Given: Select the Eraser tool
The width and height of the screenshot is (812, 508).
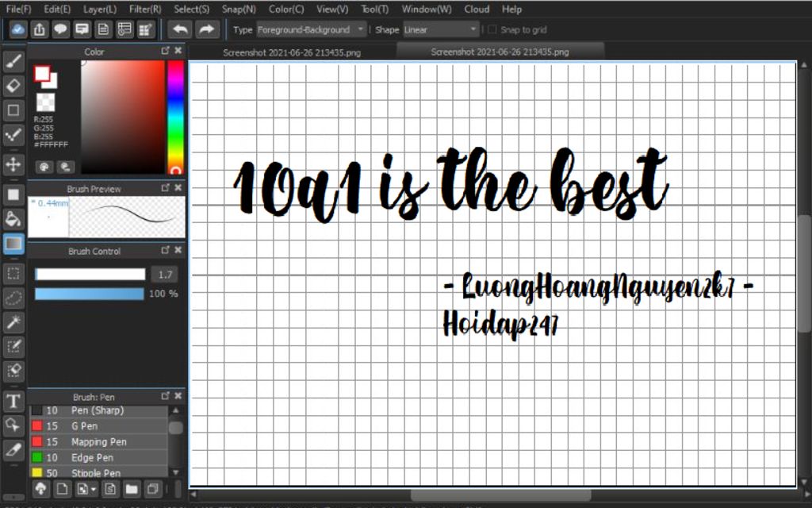Looking at the screenshot, I should [13, 86].
